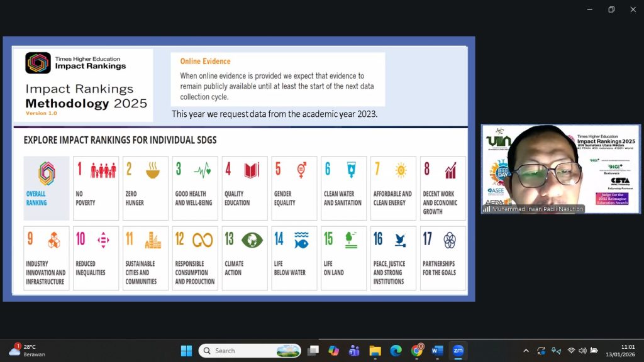
Task: Select SDG 5 Gender Equality tile
Action: click(x=294, y=188)
